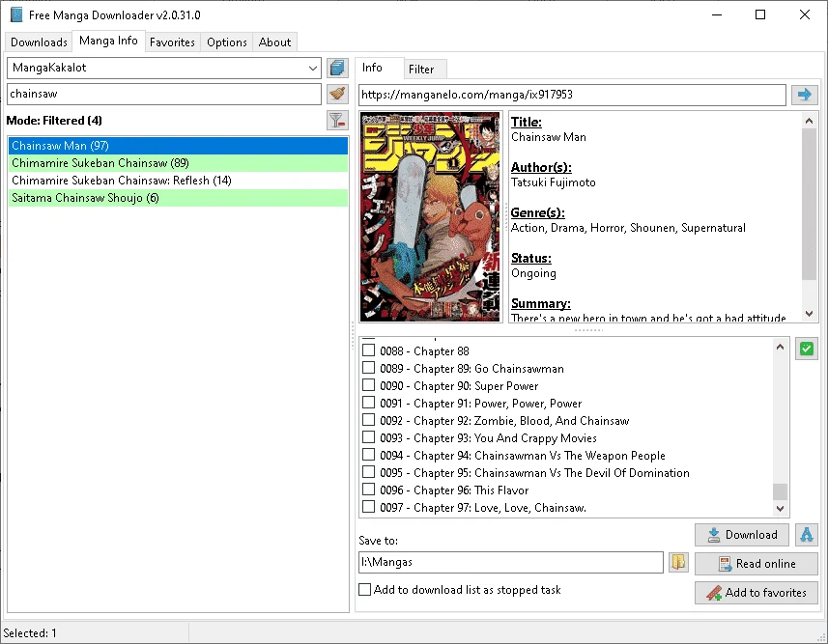
Task: Click the green check-all chapters icon
Action: (807, 349)
